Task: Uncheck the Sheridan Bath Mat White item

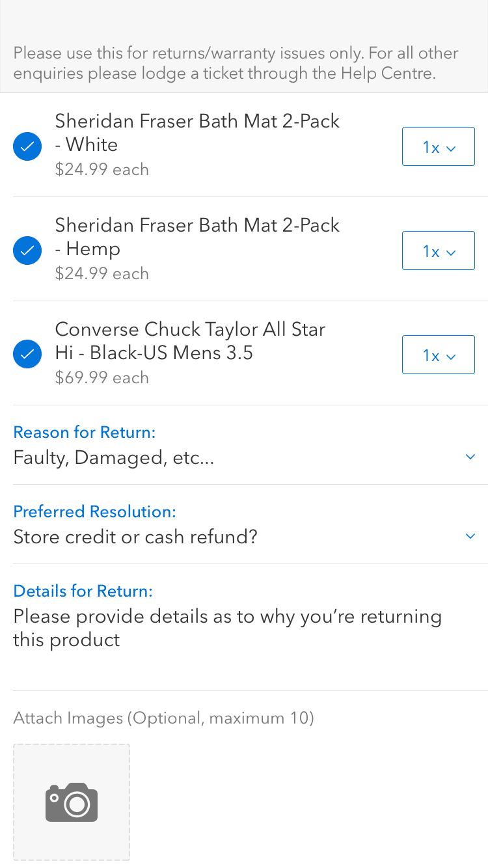Action: pos(27,146)
